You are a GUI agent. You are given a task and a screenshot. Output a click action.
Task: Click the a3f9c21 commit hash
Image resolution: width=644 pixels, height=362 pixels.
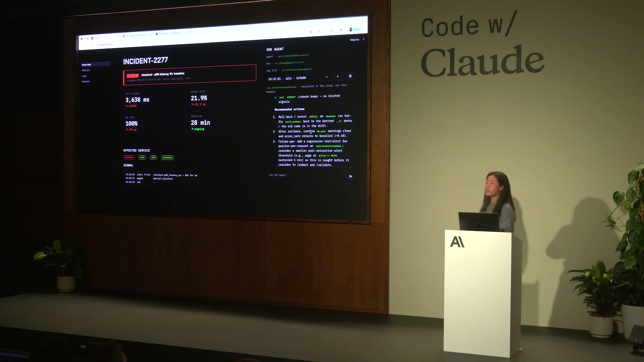(x=313, y=117)
